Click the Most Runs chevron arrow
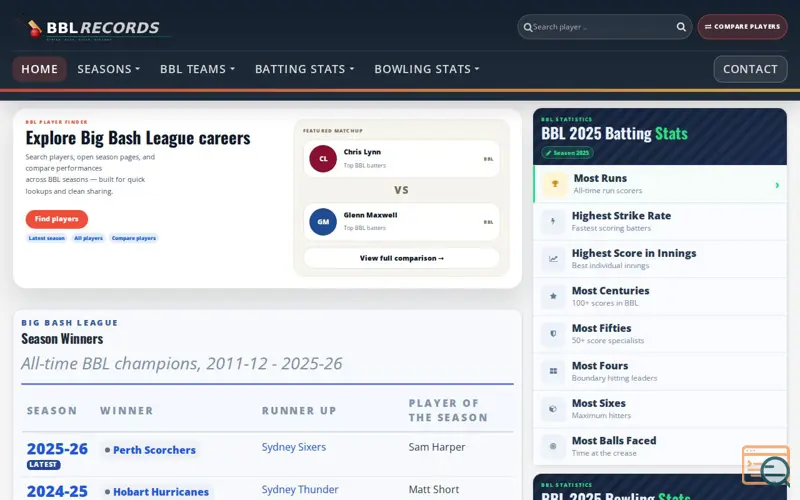800x500 pixels. [x=777, y=185]
